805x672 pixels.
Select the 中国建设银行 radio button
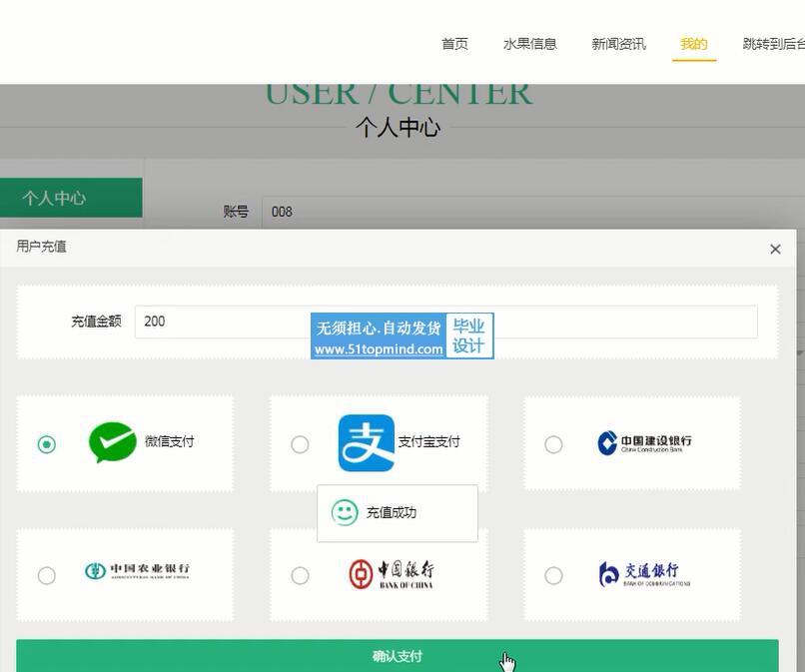[x=553, y=444]
